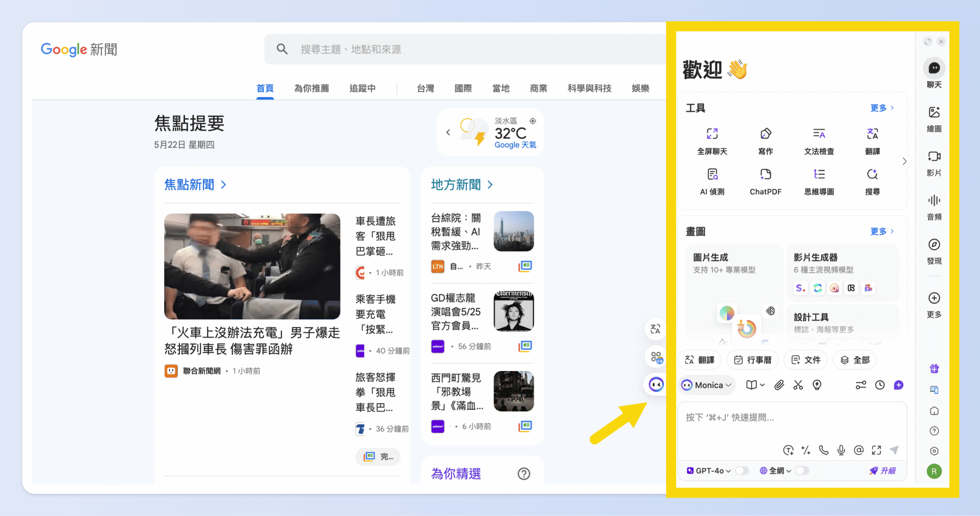Open the 文法檢查 grammar check tool
Viewport: 980px width, 516px height.
point(819,141)
